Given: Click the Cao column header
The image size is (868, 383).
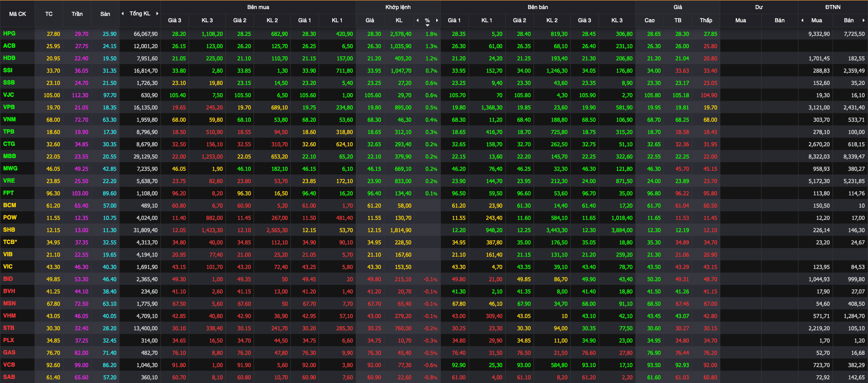Looking at the screenshot, I should (649, 20).
